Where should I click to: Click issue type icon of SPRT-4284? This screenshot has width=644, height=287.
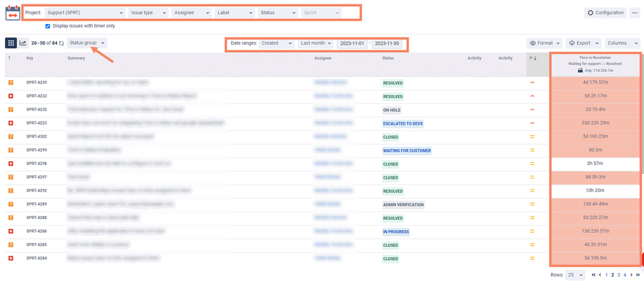coord(11,258)
